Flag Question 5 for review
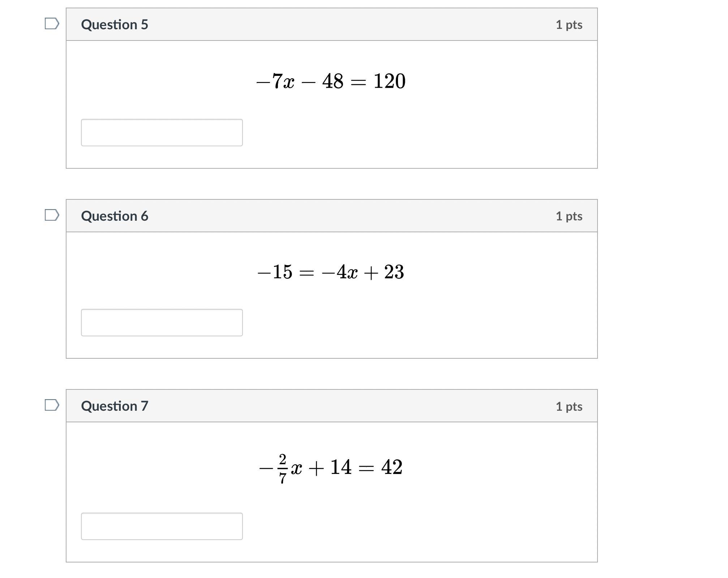This screenshot has width=728, height=578. (52, 24)
